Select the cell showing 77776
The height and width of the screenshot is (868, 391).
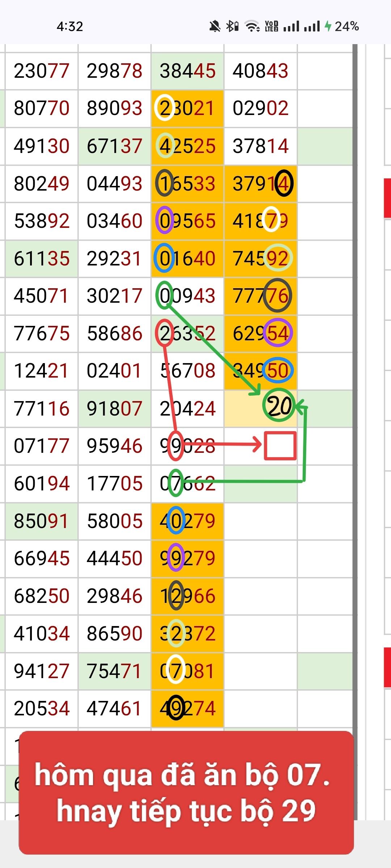click(261, 296)
